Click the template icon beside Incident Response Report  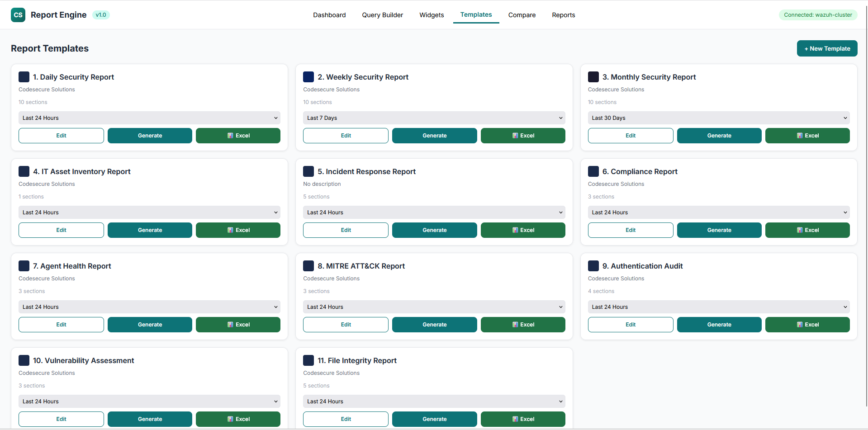click(x=308, y=171)
